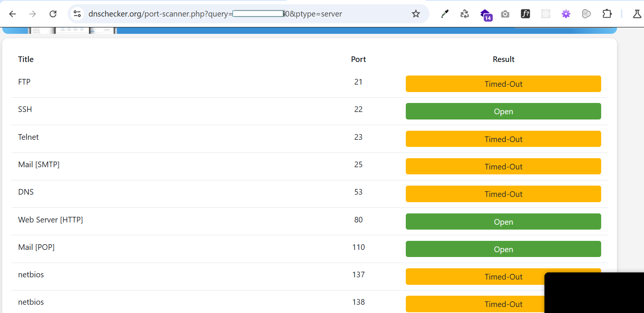This screenshot has height=313, width=644.
Task: Bookmark this page with the star icon
Action: coord(416,14)
